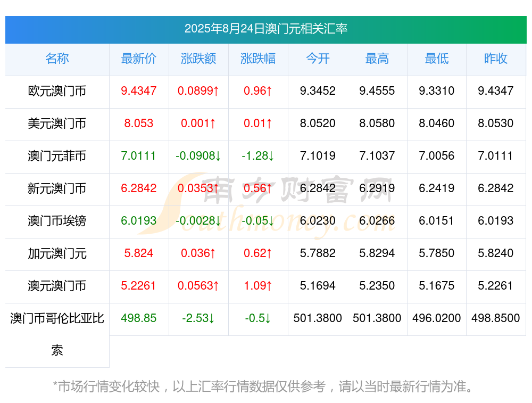Select the 最低 column header
Image resolution: width=532 pixels, height=403 pixels.
coord(437,59)
